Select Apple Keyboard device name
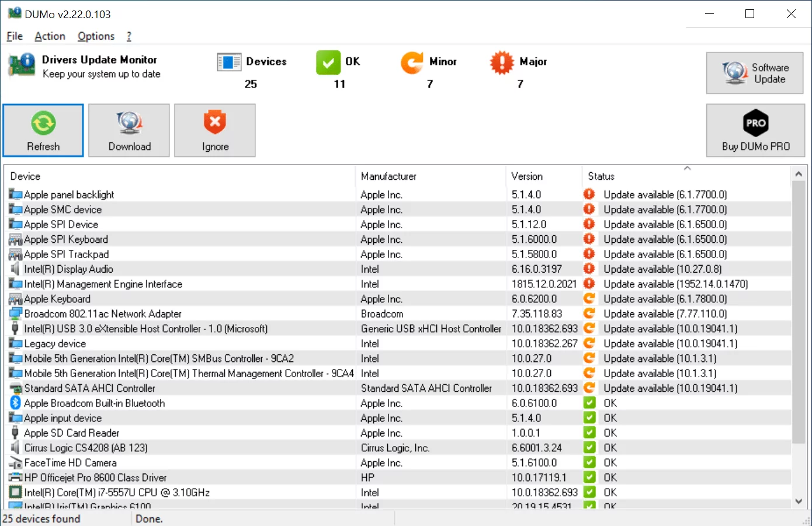This screenshot has height=526, width=812. (57, 299)
